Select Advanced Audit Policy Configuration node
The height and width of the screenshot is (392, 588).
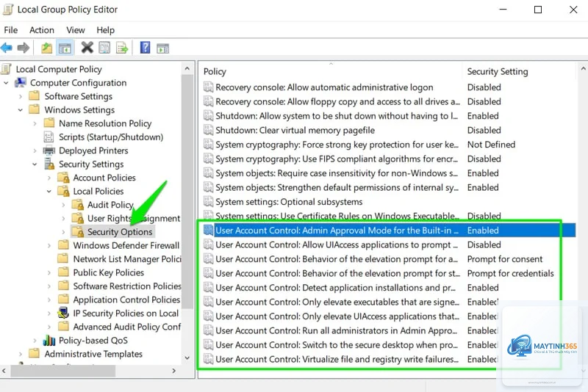127,327
